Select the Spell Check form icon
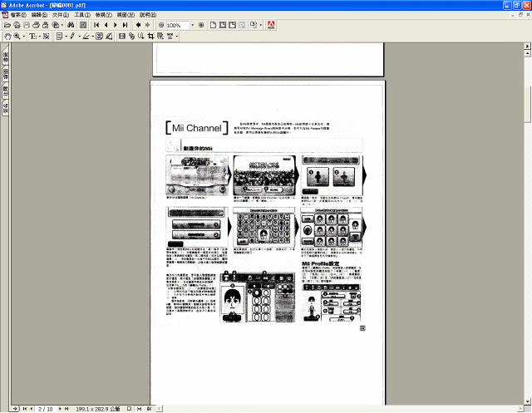 tap(99, 37)
